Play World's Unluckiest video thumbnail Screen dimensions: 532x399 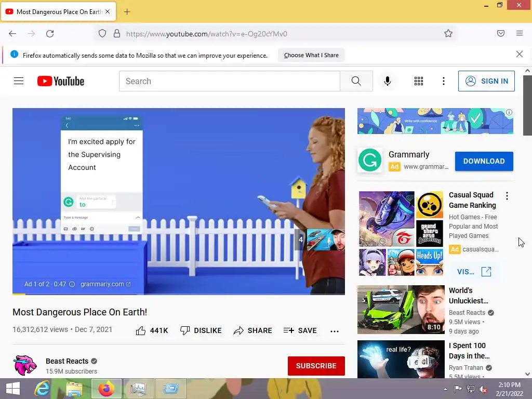(401, 310)
